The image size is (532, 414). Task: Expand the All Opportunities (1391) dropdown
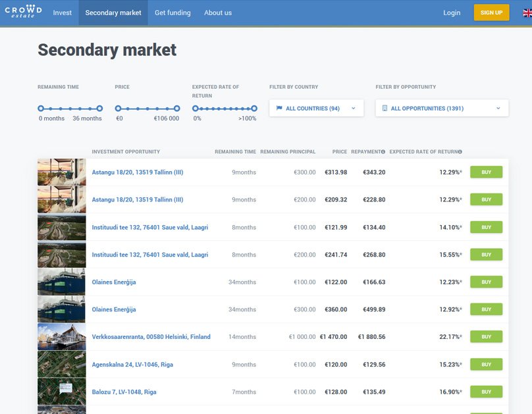442,109
